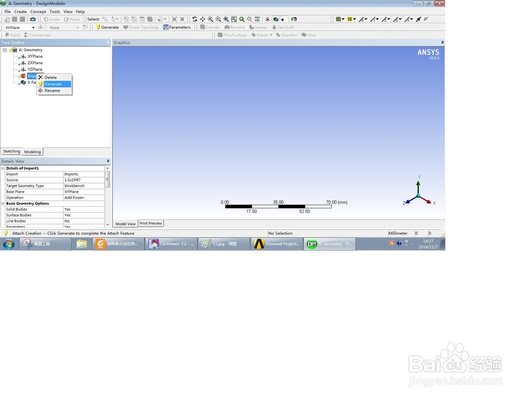Select the point selection filter icon
This screenshot has width=532, height=399.
click(126, 19)
